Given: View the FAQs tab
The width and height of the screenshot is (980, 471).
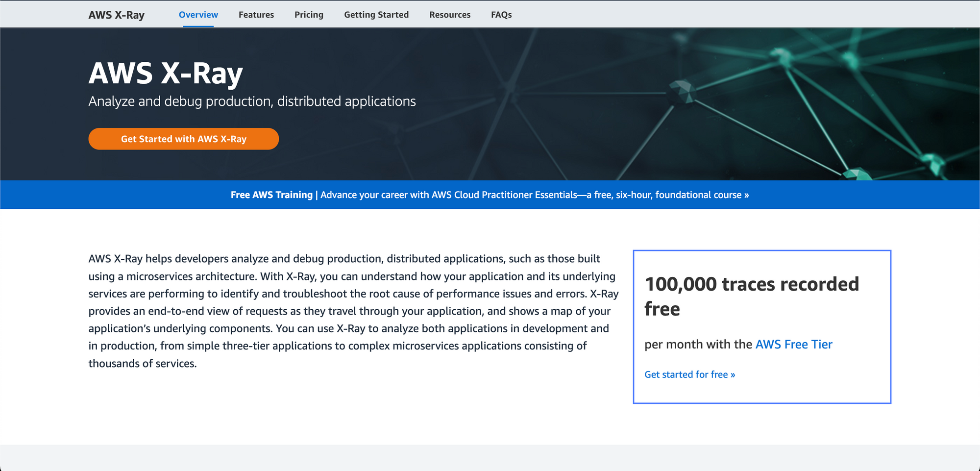Looking at the screenshot, I should click(x=501, y=15).
